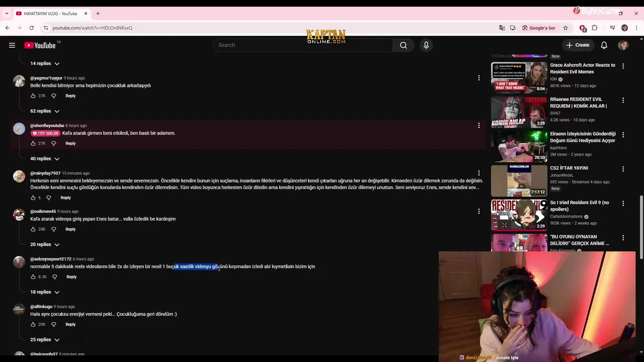Open menu for BU OYUNU OYNAYAN video
Viewport: 644px width, 362px height.
point(623,237)
